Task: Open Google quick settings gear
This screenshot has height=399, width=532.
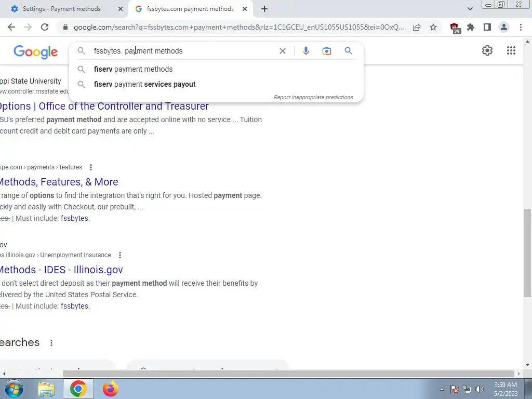Action: pyautogui.click(x=487, y=50)
